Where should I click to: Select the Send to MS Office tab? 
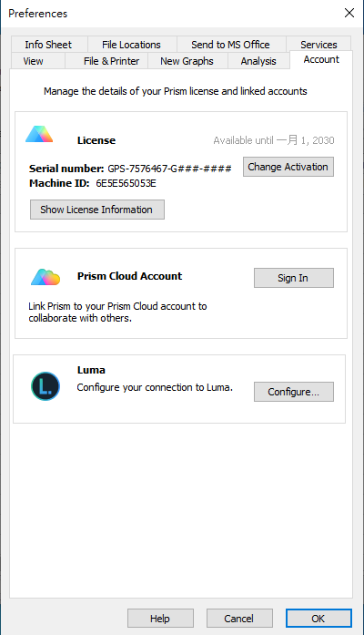coord(230,44)
